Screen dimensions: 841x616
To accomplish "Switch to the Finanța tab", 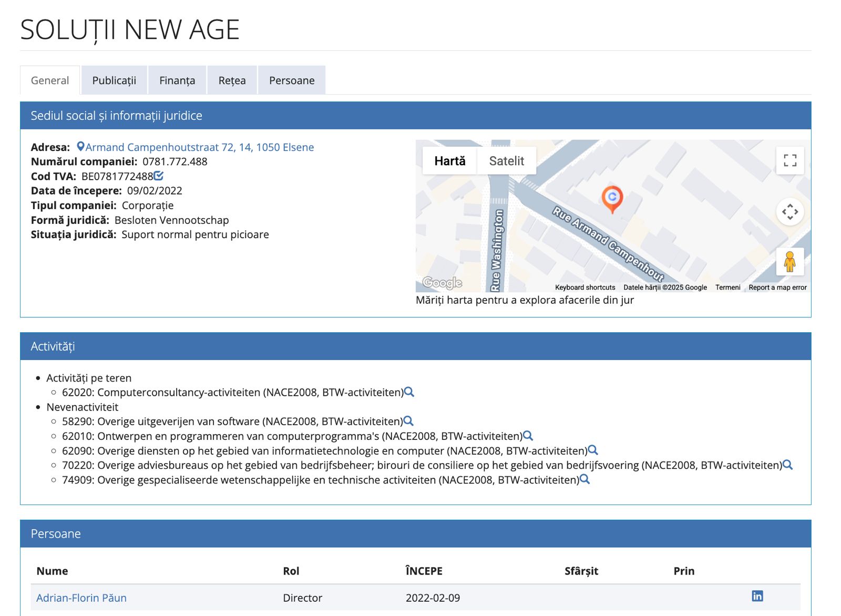I will point(177,80).
